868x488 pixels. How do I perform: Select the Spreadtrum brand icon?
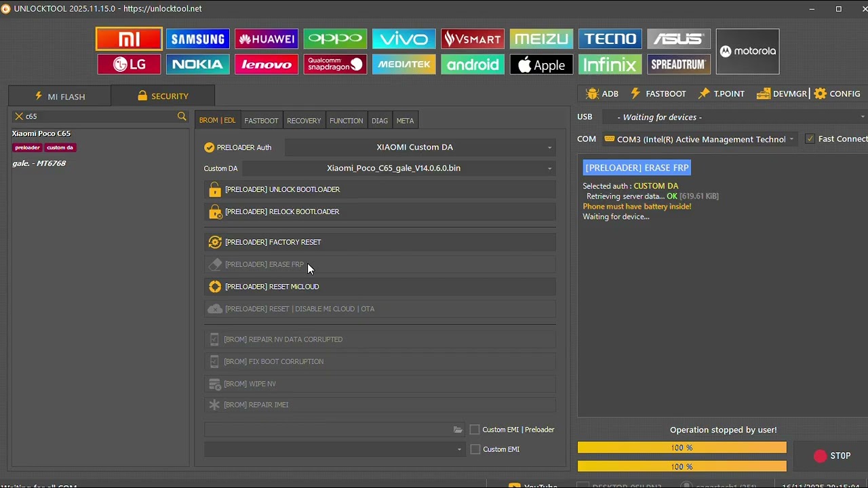tap(679, 64)
